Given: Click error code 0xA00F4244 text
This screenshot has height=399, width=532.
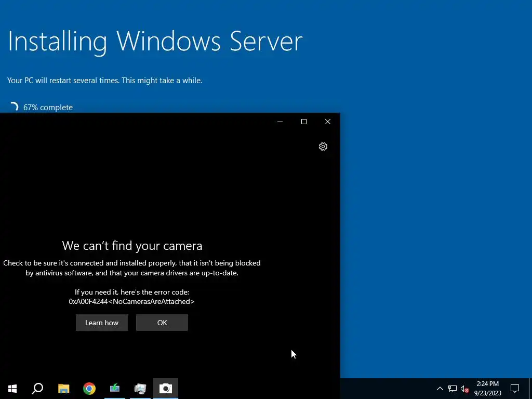Looking at the screenshot, I should (131, 301).
